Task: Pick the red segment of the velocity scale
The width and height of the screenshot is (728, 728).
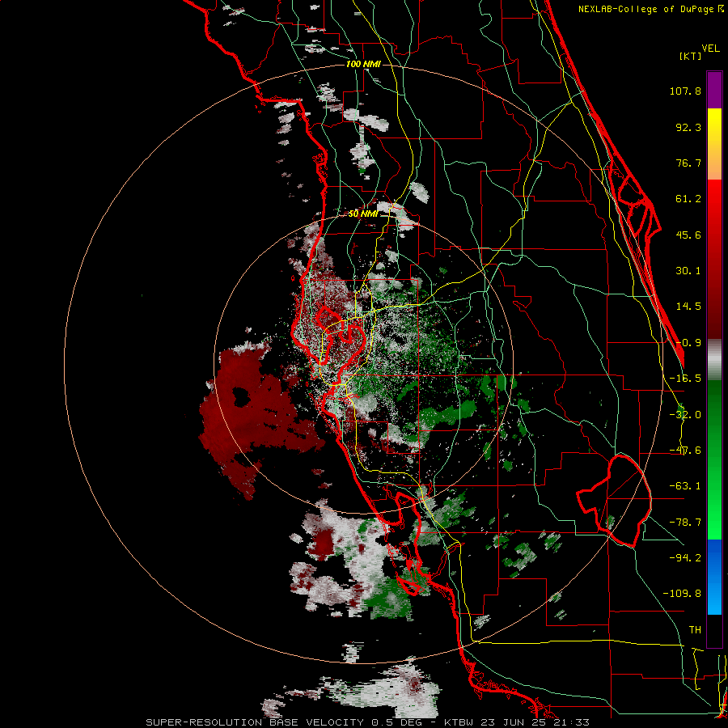Action: pos(714,259)
